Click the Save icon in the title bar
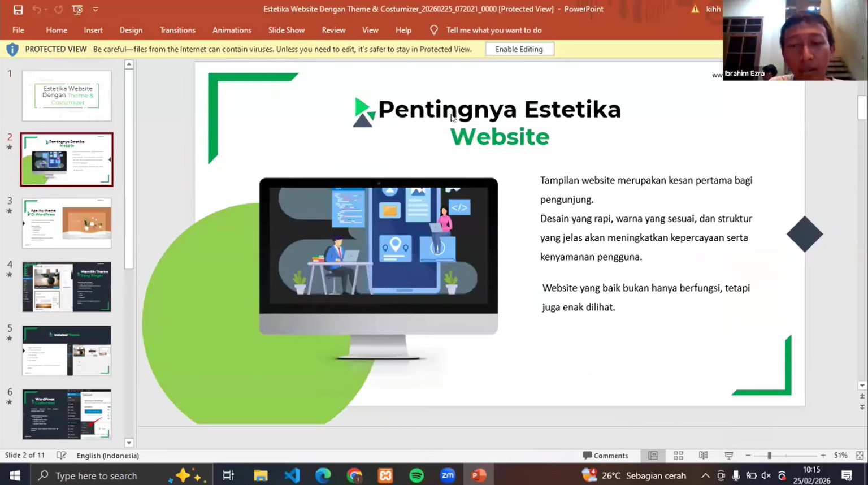Viewport: 868px width, 485px height. tap(18, 10)
